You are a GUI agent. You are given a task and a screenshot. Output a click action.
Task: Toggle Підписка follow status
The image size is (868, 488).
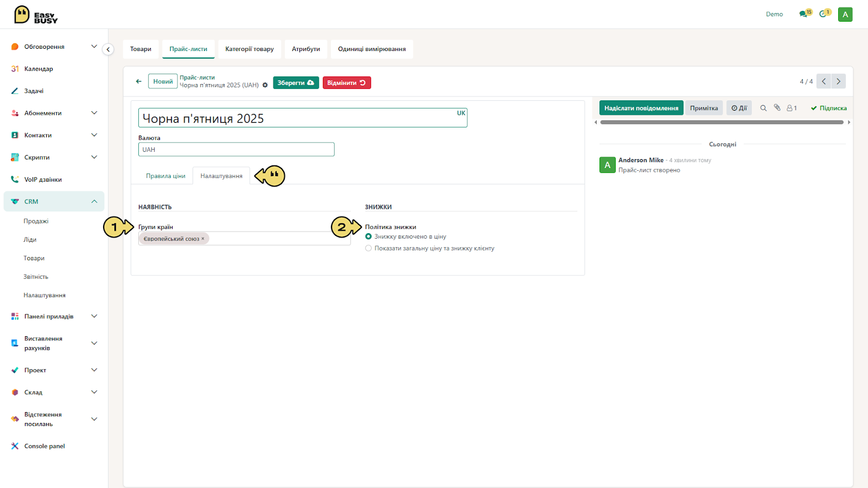(828, 108)
